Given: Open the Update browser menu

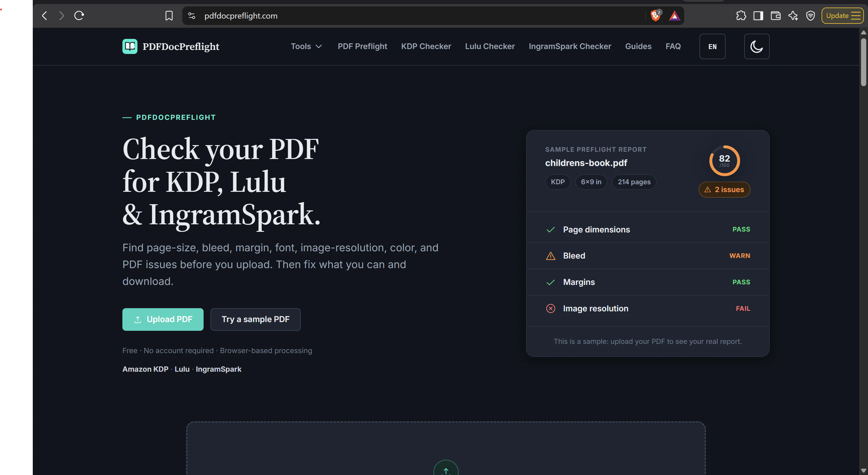Looking at the screenshot, I should coord(842,15).
